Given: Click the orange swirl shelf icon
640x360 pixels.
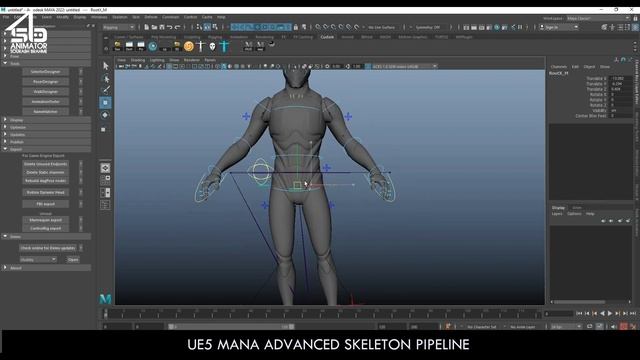Looking at the screenshot, I should click(189, 46).
